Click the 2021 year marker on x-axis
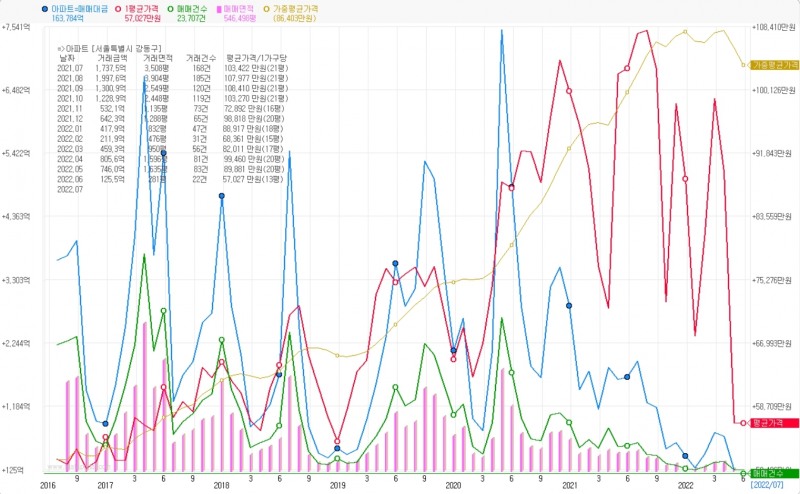Screen dimensions: 800x494 tap(569, 484)
